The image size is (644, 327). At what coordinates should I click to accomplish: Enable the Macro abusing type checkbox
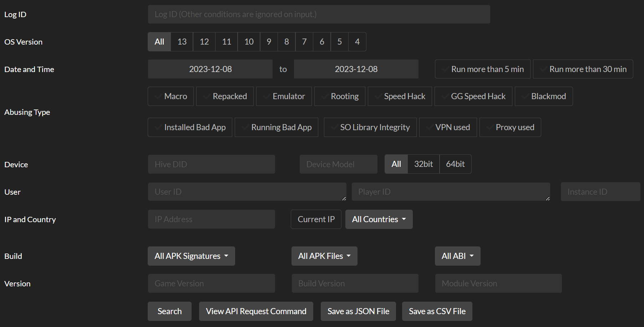pos(171,96)
